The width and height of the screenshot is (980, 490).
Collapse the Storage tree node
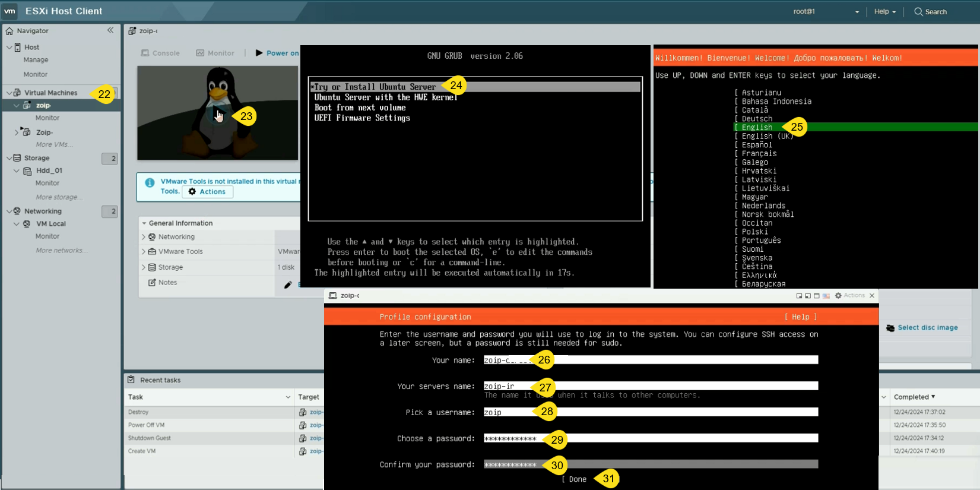[x=9, y=158]
